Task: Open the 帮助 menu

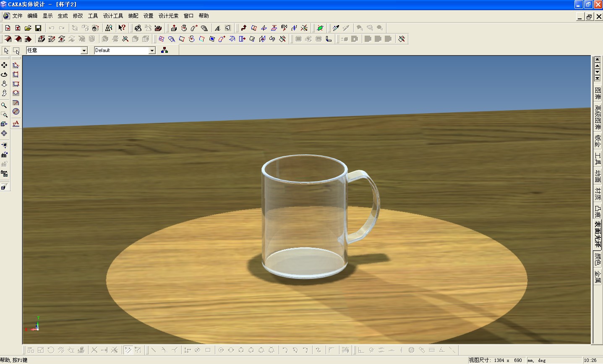Action: [204, 16]
